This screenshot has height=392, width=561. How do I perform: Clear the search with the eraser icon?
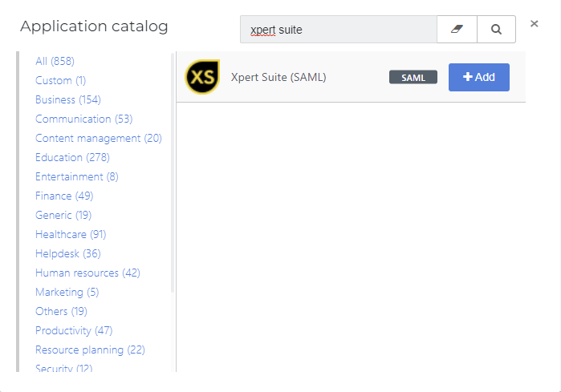click(x=457, y=30)
